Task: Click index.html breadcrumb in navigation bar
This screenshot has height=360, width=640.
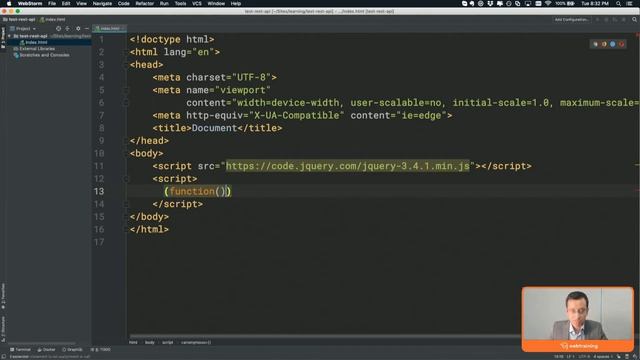Action: pyautogui.click(x=53, y=19)
